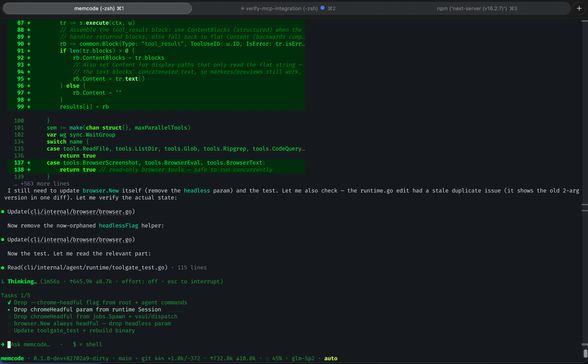
Task: Click 'git 44✎ +1.0k/-372' status entry
Action: (x=171, y=358)
